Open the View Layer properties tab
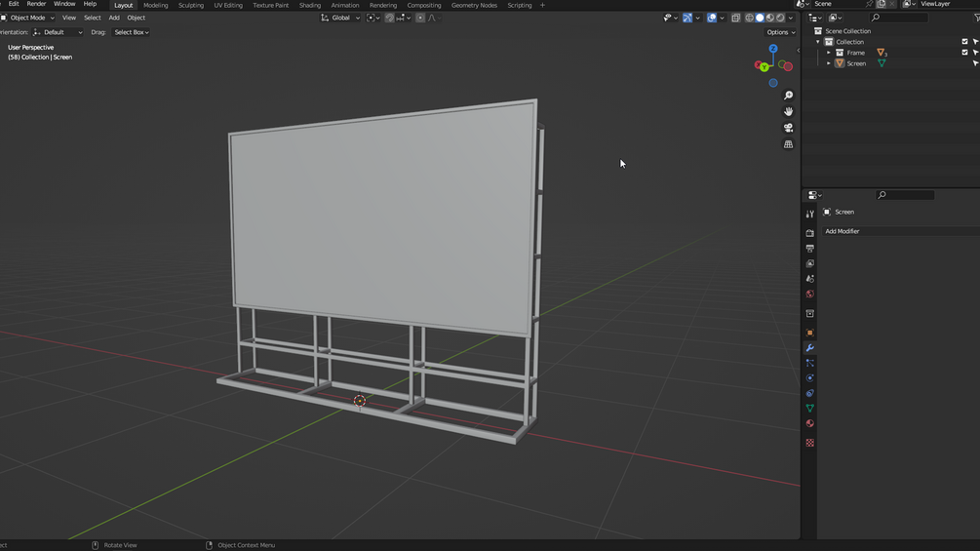980x551 pixels. click(810, 263)
